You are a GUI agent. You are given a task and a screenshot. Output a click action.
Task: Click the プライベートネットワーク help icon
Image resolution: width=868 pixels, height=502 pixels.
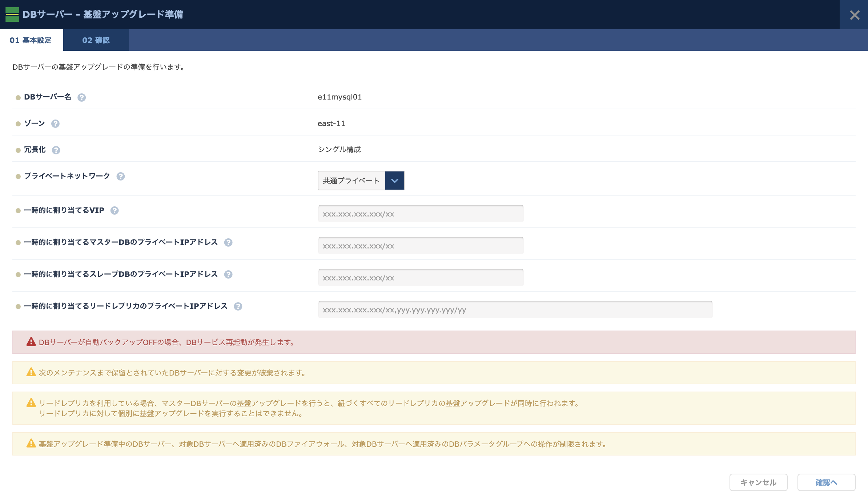[120, 176]
